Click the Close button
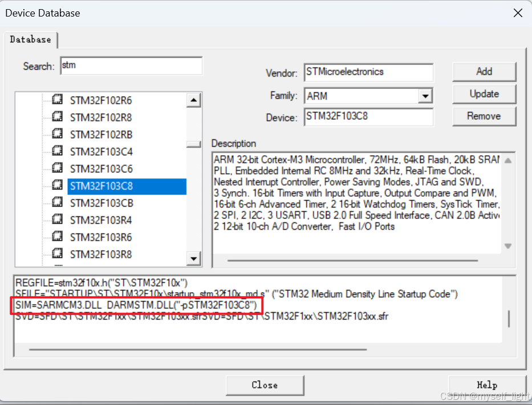The width and height of the screenshot is (532, 405). tap(265, 385)
